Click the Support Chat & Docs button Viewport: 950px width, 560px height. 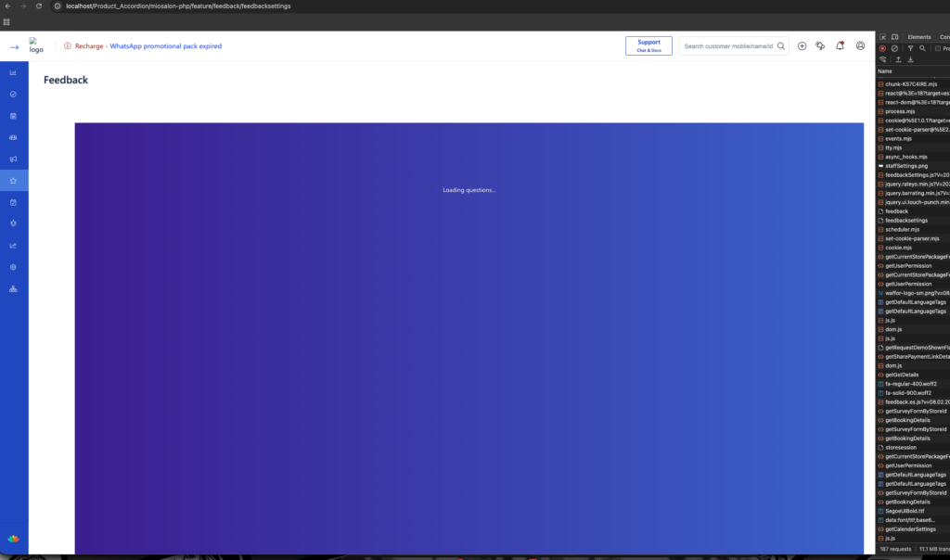pyautogui.click(x=648, y=46)
